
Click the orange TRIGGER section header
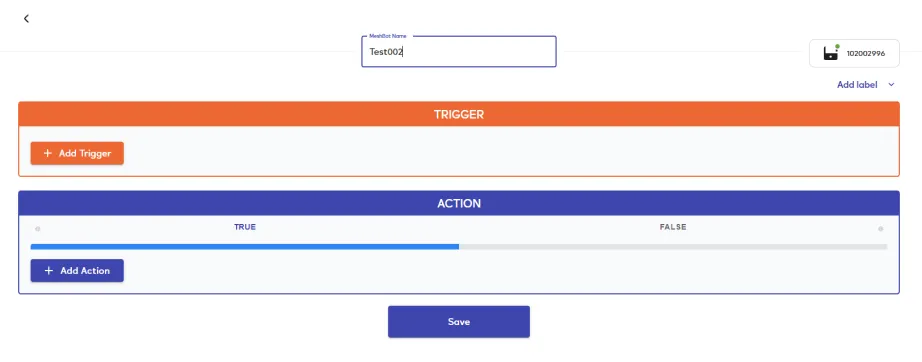click(459, 114)
